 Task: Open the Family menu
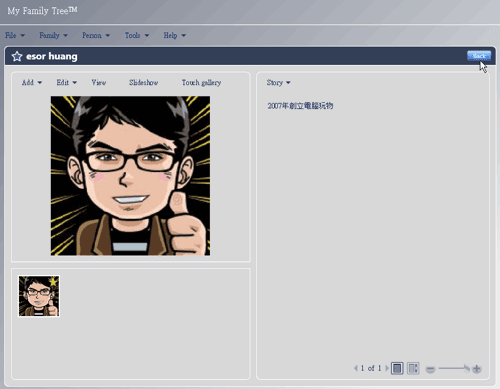[53, 35]
